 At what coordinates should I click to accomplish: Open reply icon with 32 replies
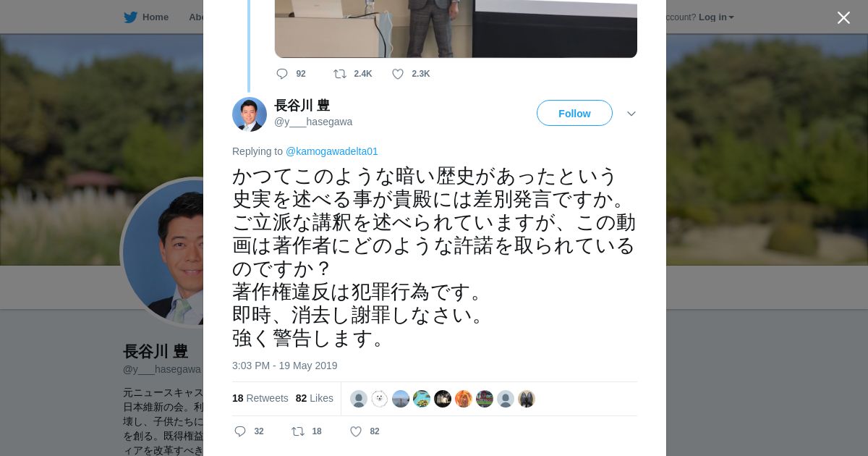click(x=240, y=431)
